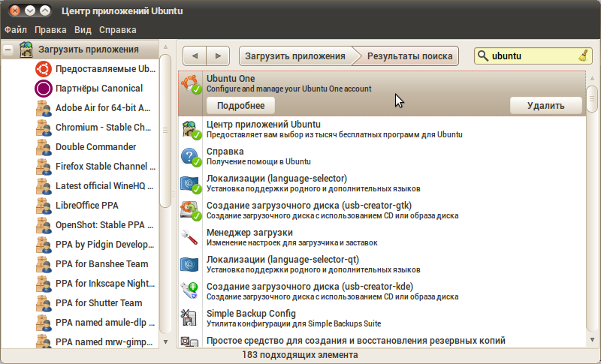Open the Справка menu in the menu bar
This screenshot has width=601, height=364.
(118, 30)
